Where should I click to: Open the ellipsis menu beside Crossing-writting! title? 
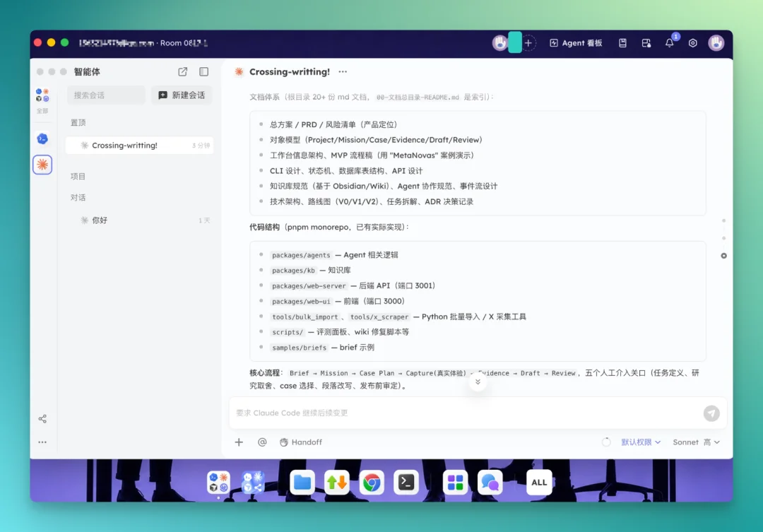click(x=343, y=71)
